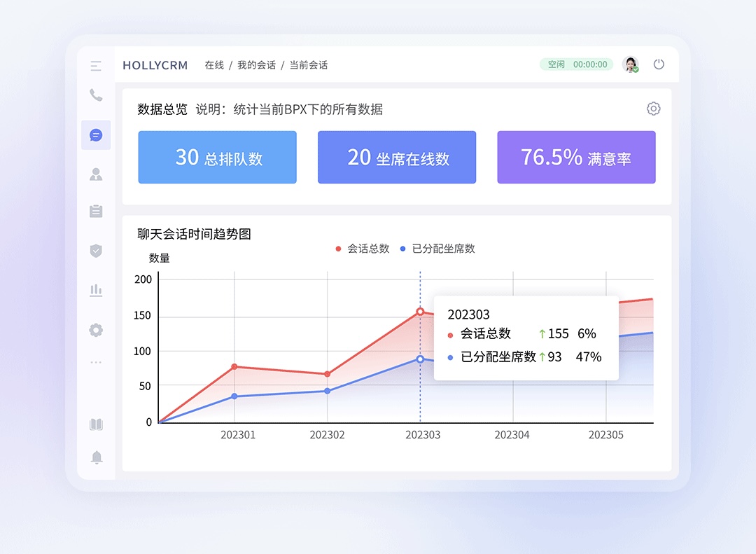Toggle 会话总数 legend series
Image resolution: width=756 pixels, height=554 pixels.
tap(363, 249)
